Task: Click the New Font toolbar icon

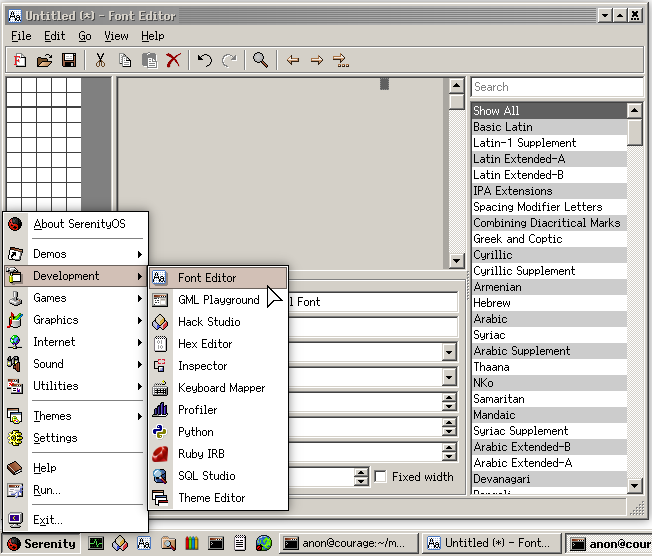Action: click(20, 60)
